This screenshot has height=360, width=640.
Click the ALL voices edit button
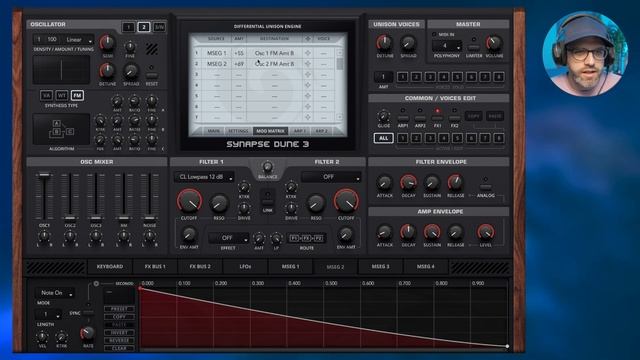coord(384,138)
